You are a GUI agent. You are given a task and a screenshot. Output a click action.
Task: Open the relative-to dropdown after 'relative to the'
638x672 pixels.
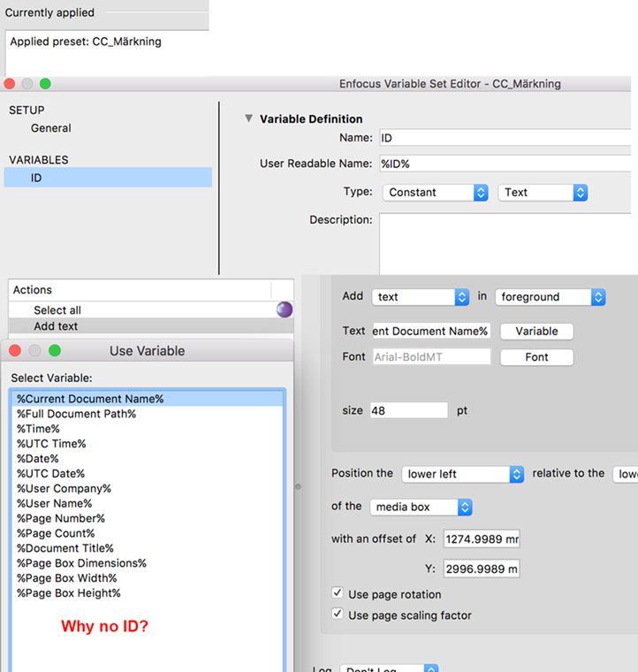pos(626,474)
